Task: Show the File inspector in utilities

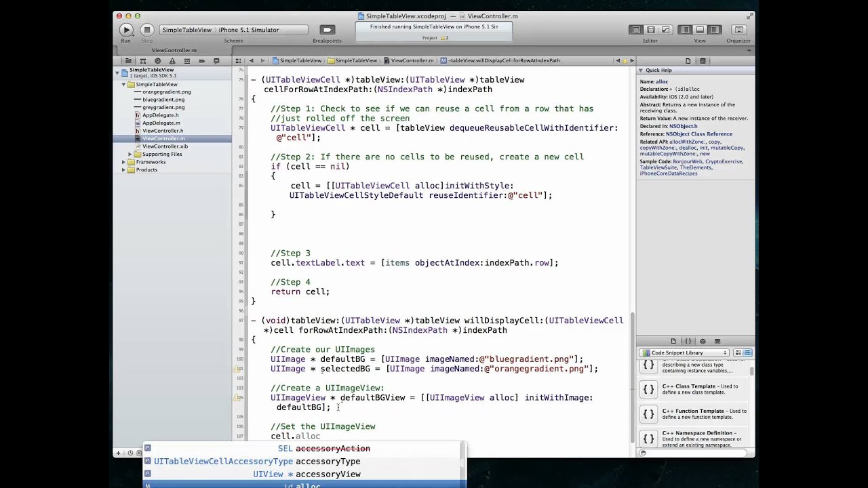Action: (688, 61)
